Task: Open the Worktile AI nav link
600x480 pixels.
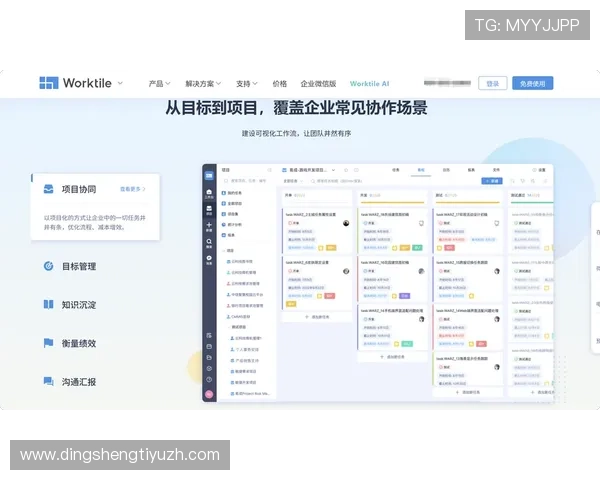Action: (x=370, y=83)
